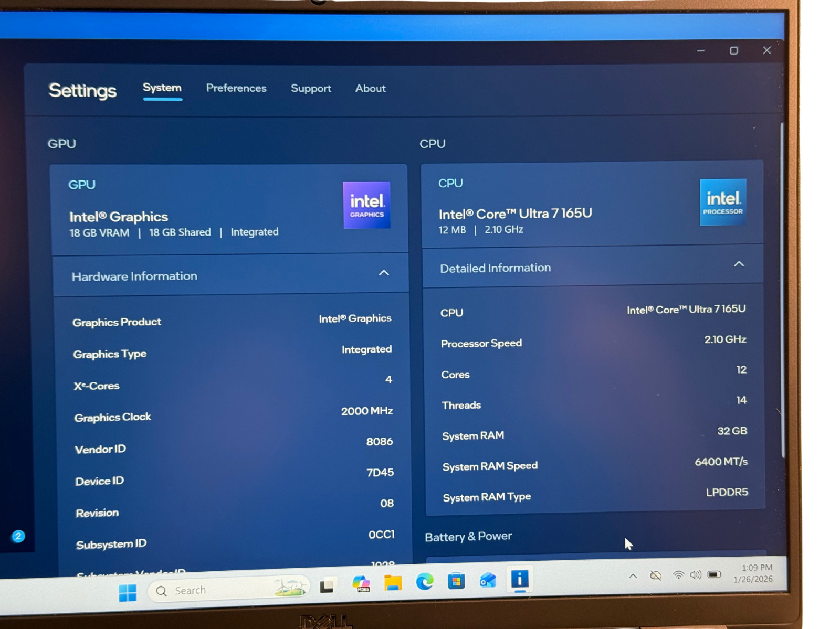Click the Graphics Type Integrated value

366,349
